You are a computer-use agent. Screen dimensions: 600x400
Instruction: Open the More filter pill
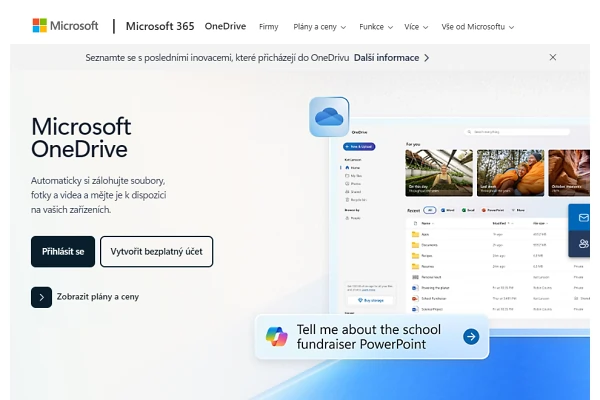click(518, 210)
